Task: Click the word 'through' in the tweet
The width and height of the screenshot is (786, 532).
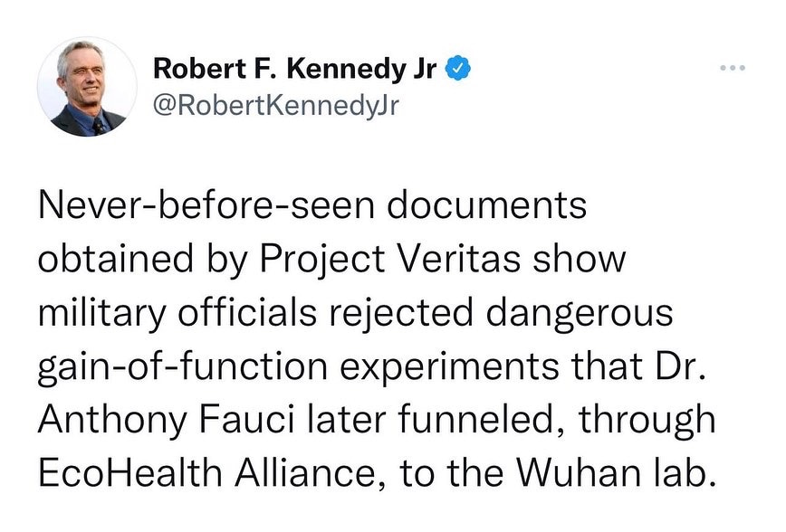Action: [x=647, y=421]
